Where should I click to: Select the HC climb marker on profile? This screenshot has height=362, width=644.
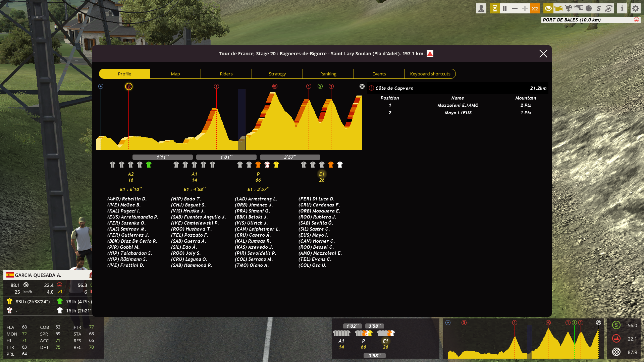tap(275, 86)
